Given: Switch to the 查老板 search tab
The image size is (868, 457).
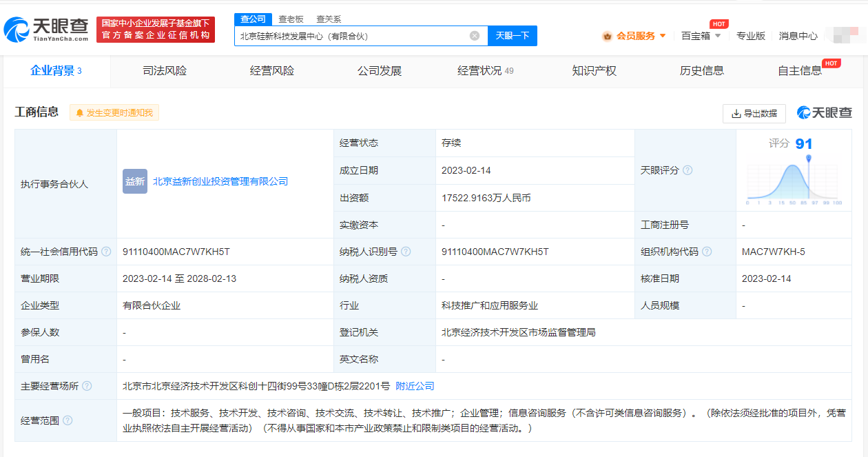Looking at the screenshot, I should pos(291,19).
